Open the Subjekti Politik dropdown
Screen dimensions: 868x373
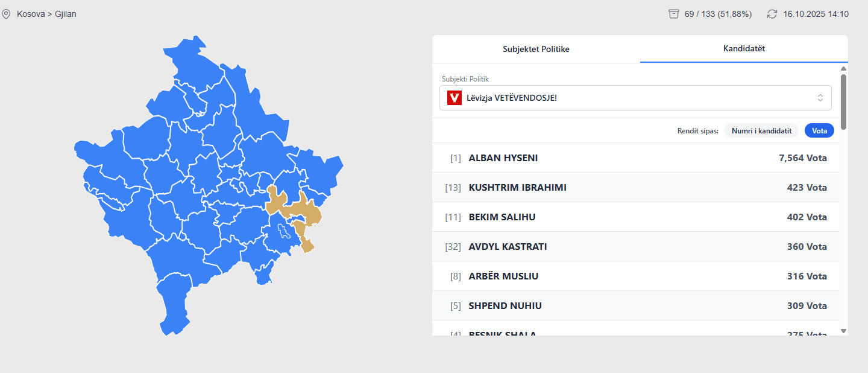[635, 98]
